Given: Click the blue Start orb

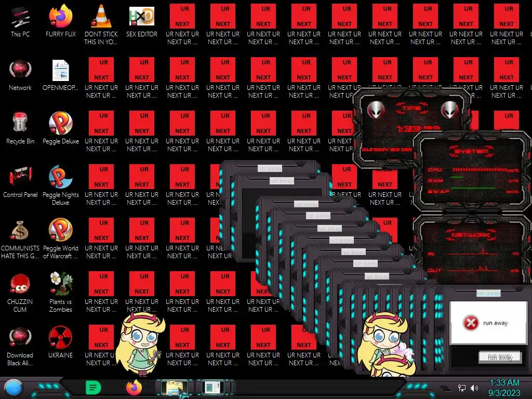Looking at the screenshot, I should coord(13,388).
